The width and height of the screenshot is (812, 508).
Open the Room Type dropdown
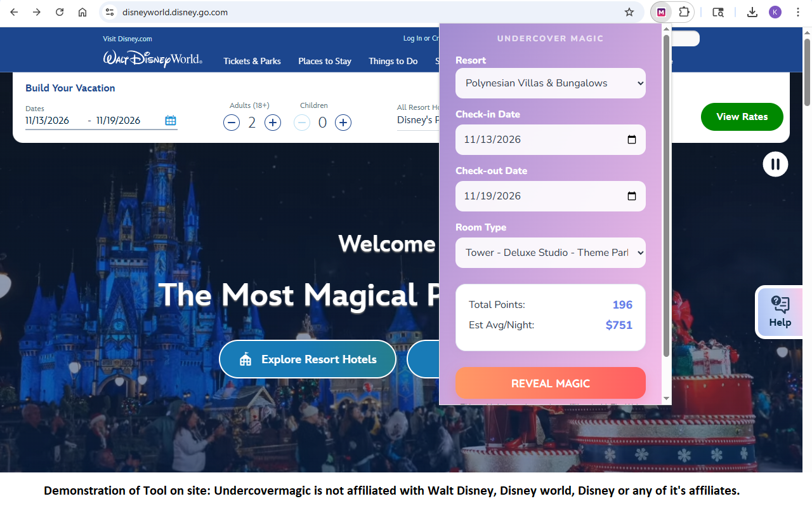(x=549, y=252)
